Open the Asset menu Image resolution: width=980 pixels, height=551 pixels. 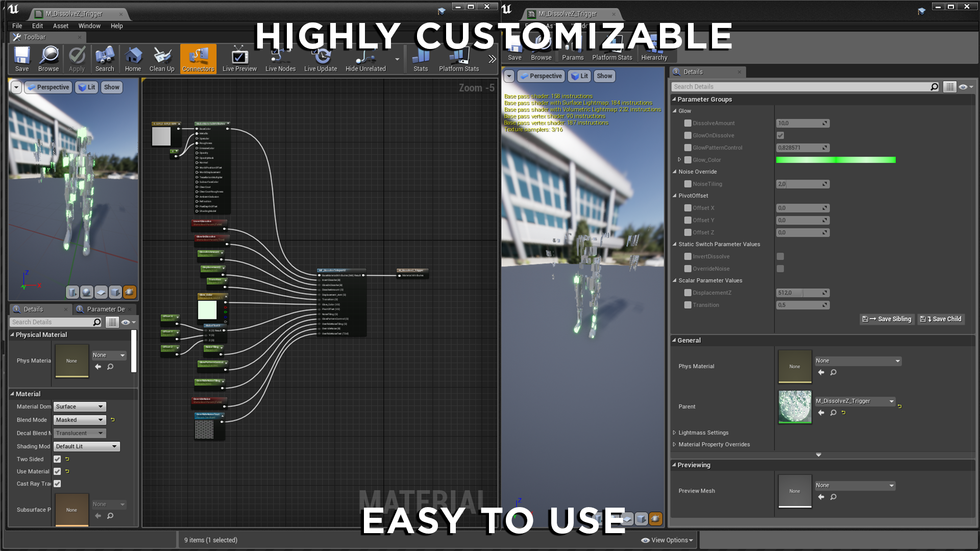tap(60, 26)
